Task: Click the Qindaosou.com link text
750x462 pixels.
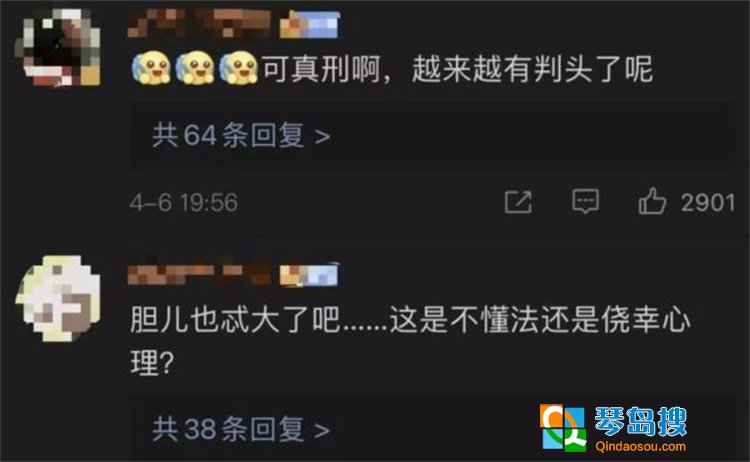Action: [640, 447]
